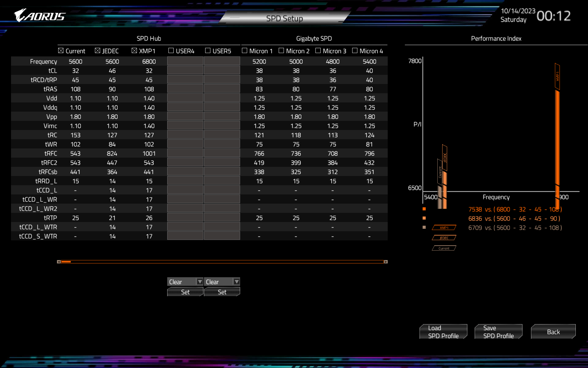The height and width of the screenshot is (368, 588).
Task: Click the Gigabyte SPD section header
Action: point(314,38)
